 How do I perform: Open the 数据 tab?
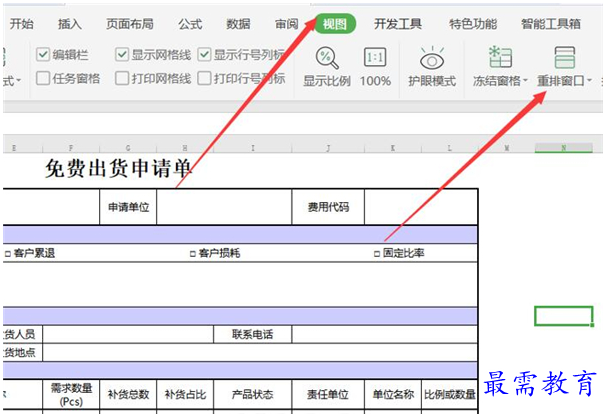(238, 24)
